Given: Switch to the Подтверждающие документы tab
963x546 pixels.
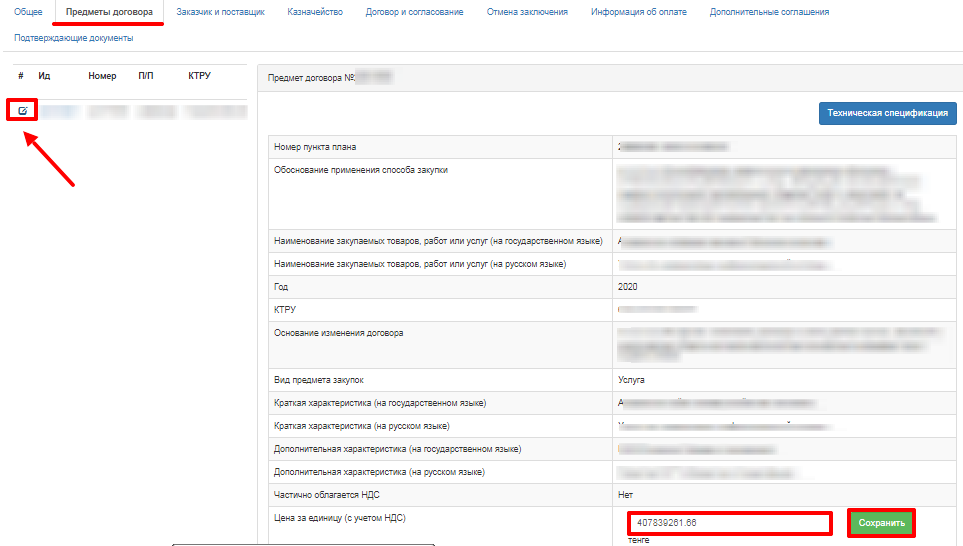Looking at the screenshot, I should 73,38.
